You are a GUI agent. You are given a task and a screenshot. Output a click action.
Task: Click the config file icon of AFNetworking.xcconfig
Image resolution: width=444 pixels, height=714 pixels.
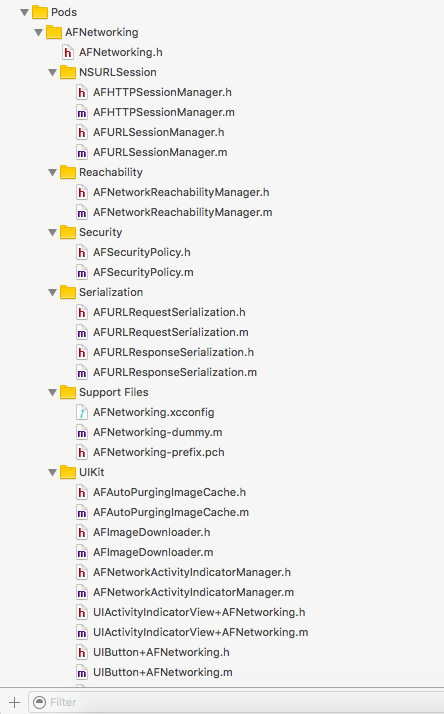tap(82, 413)
